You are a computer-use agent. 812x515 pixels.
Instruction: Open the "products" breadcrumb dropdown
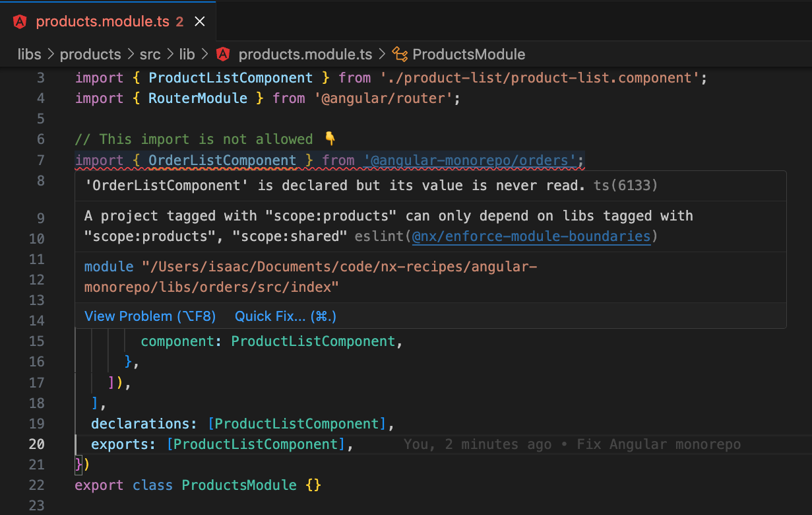click(90, 54)
